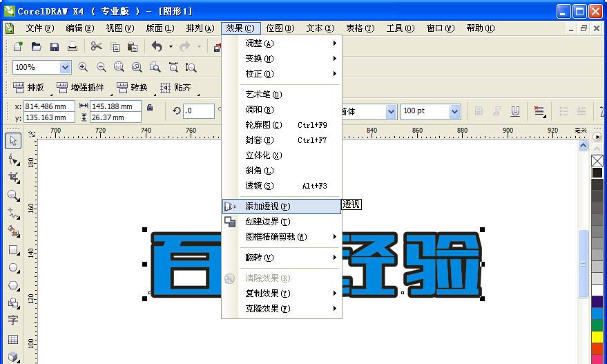The image size is (607, 364).
Task: Select the Freehand curve tool
Action: click(x=14, y=213)
